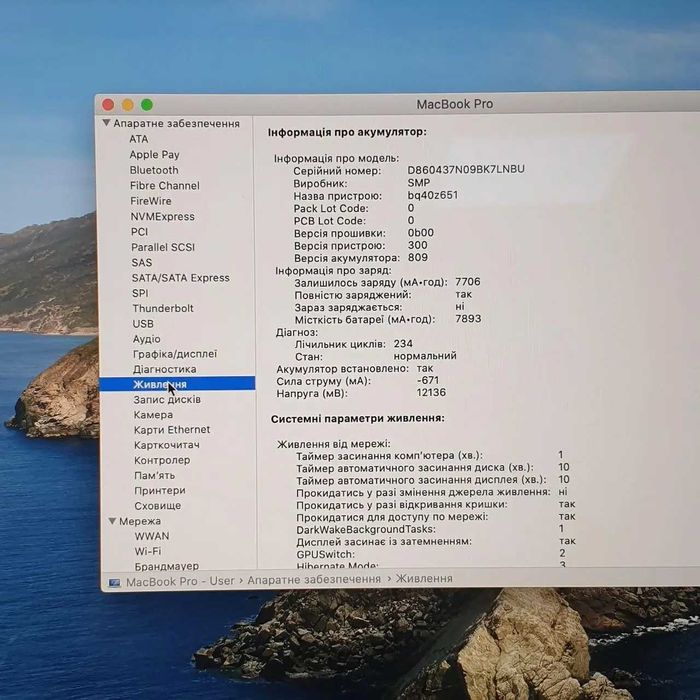Click manufacturer value SMP
This screenshot has width=700, height=700.
click(x=419, y=183)
